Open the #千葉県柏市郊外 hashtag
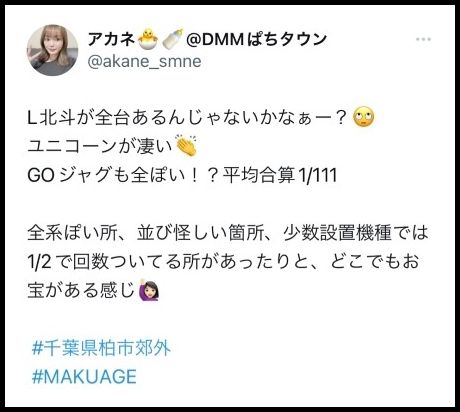This screenshot has width=460, height=412. pyautogui.click(x=101, y=348)
